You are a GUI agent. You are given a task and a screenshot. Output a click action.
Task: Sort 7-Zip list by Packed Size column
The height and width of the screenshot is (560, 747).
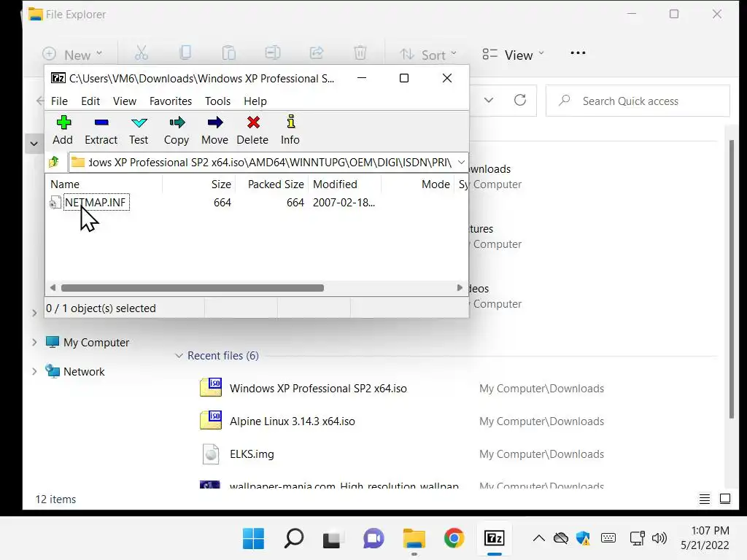(x=271, y=184)
